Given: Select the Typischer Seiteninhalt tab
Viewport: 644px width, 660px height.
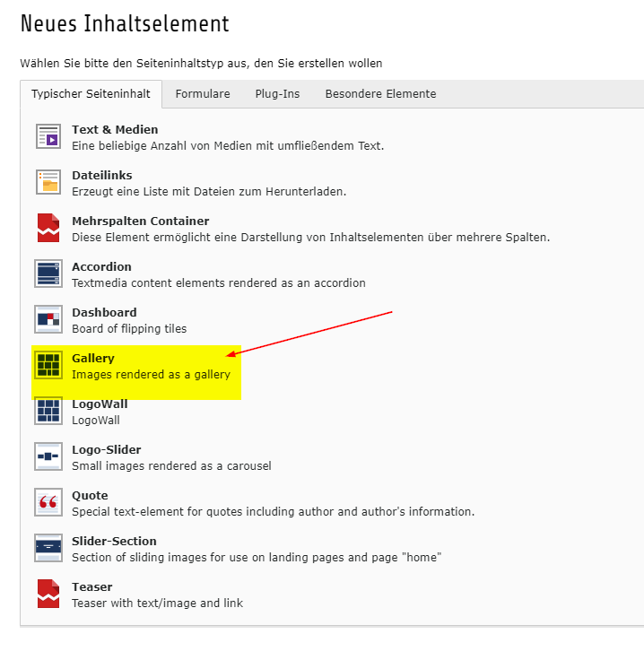Looking at the screenshot, I should pos(91,94).
